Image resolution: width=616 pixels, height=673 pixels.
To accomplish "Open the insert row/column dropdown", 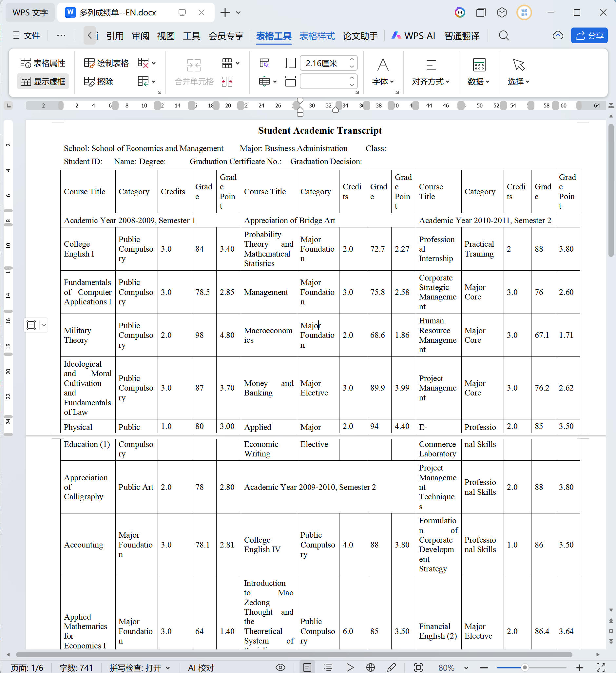I will [147, 82].
